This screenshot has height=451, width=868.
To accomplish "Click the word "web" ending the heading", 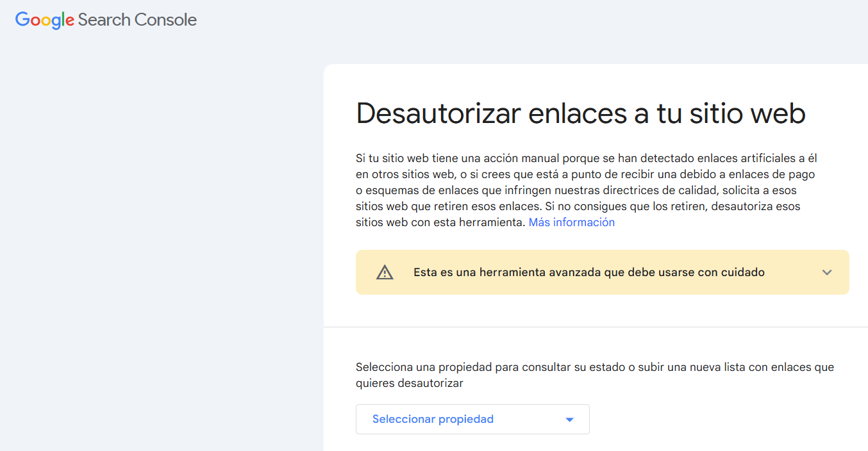I will click(x=778, y=113).
